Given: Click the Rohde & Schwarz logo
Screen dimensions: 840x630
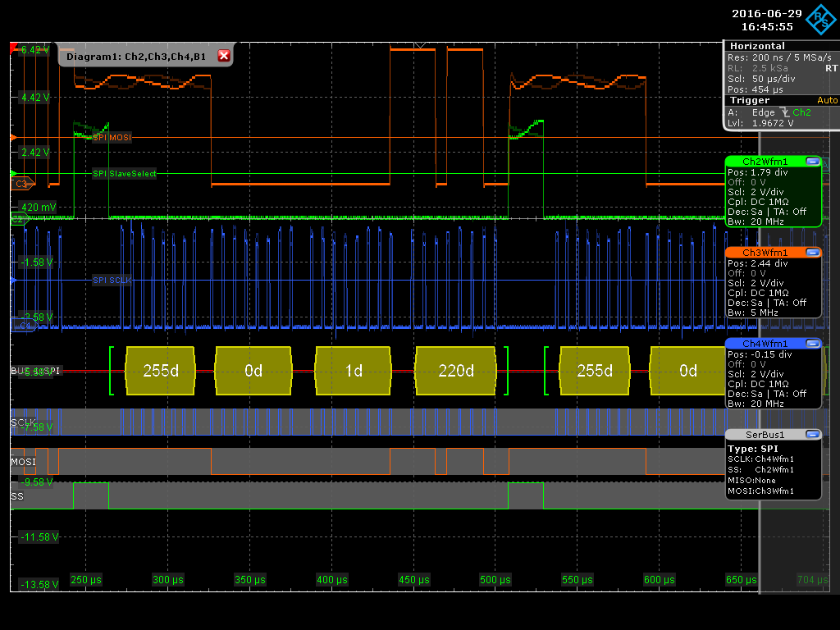Looking at the screenshot, I should coord(821,20).
